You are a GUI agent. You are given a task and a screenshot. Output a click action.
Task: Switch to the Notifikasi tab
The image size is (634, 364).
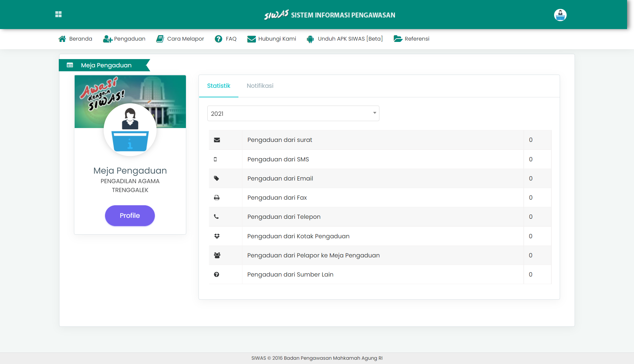pyautogui.click(x=260, y=86)
